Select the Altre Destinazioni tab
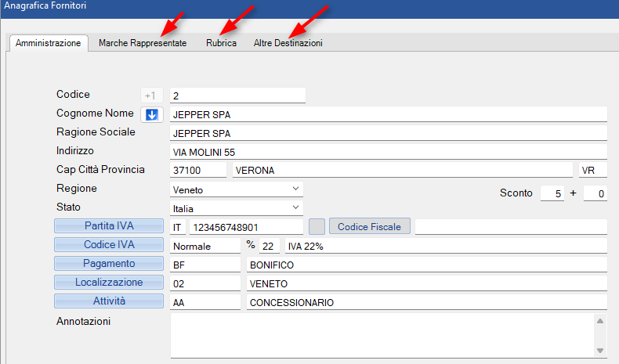Image resolution: width=619 pixels, height=364 pixels. click(288, 43)
